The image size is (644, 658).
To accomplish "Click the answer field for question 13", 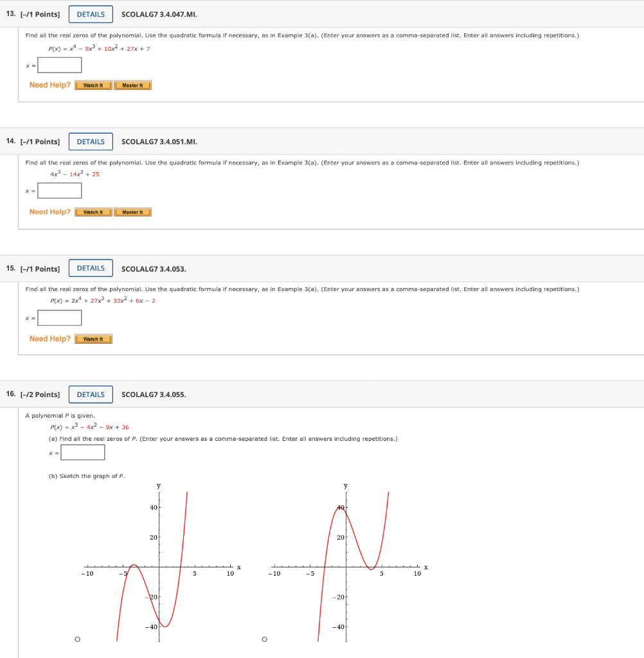I will point(58,65).
